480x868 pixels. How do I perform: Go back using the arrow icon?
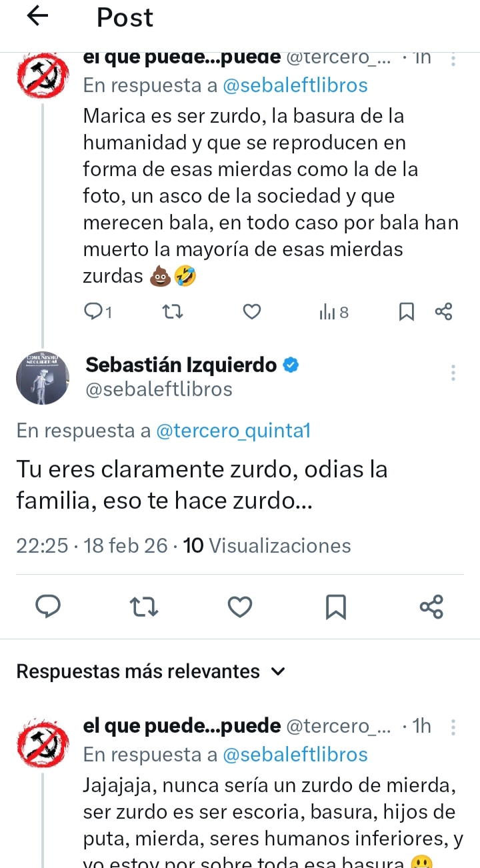pyautogui.click(x=38, y=16)
